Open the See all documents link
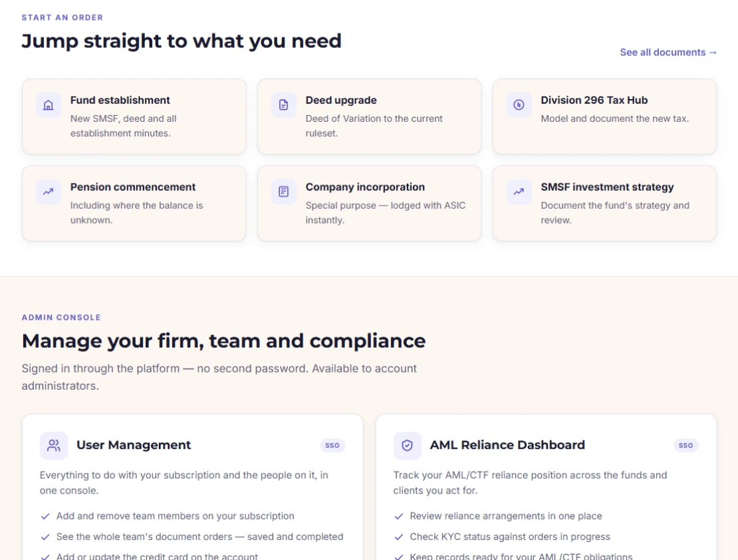This screenshot has height=560, width=738. click(668, 53)
